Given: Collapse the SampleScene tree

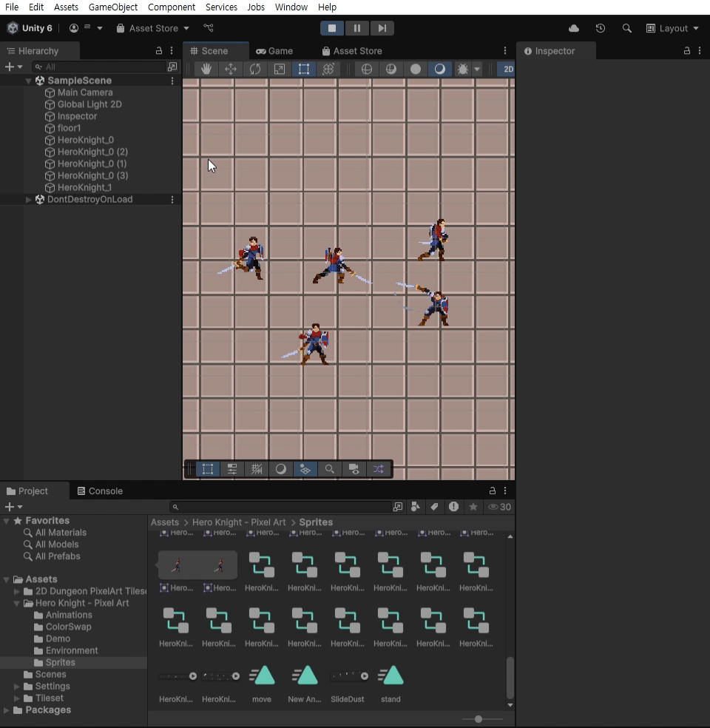Looking at the screenshot, I should (x=28, y=81).
